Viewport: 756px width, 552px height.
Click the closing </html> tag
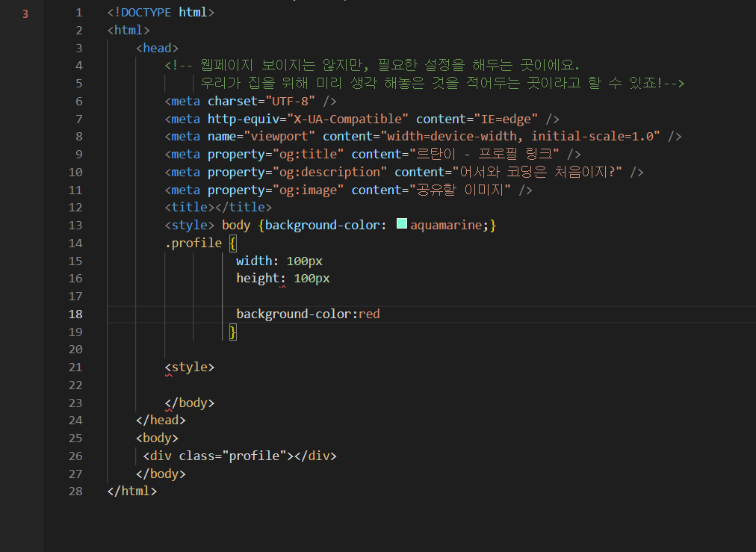tap(132, 491)
